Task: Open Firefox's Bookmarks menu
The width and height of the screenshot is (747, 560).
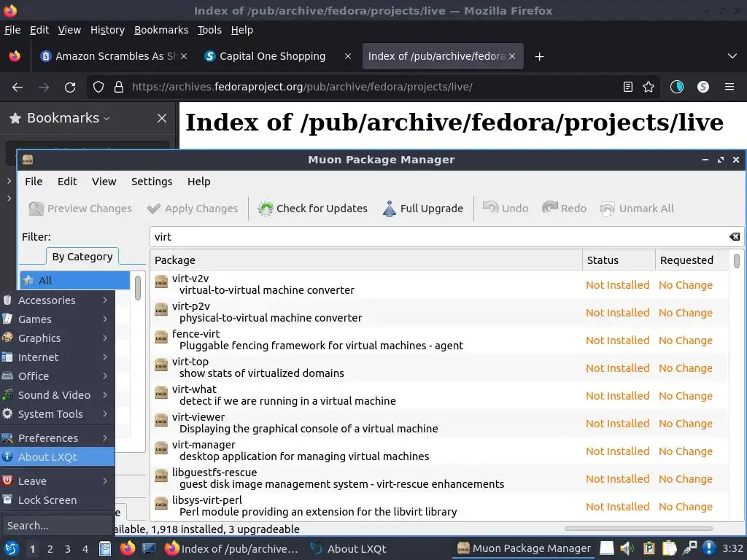Action: click(x=161, y=30)
